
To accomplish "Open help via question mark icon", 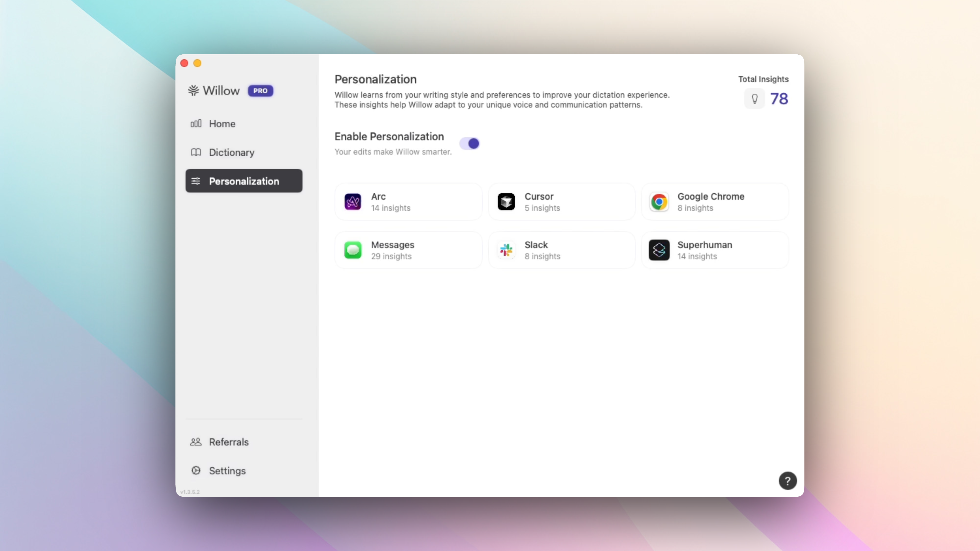I will coord(787,481).
